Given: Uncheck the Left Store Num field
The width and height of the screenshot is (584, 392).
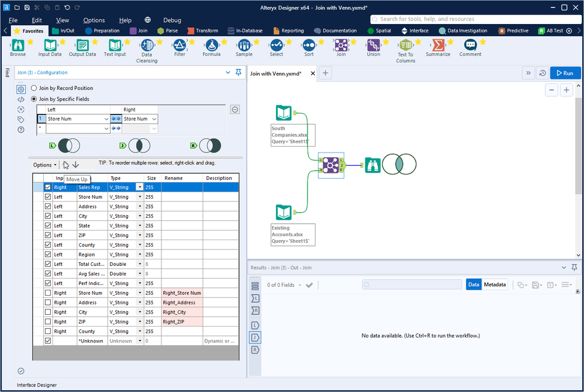Looking at the screenshot, I should coord(48,196).
